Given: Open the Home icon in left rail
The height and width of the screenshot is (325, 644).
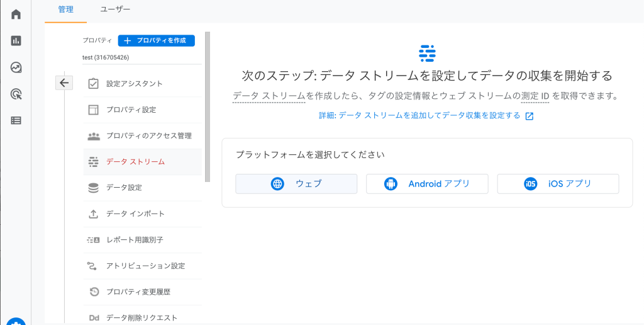Looking at the screenshot, I should point(16,14).
